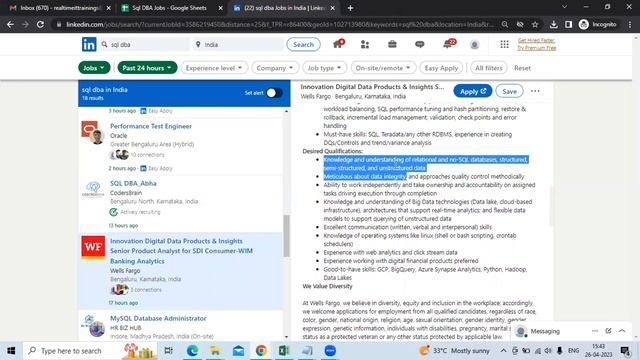Open the profile avatar menu
The height and width of the screenshot is (360, 640).
tap(474, 44)
